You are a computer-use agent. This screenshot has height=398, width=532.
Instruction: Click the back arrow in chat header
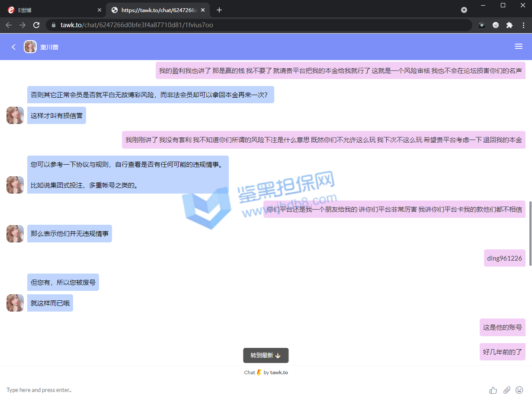coord(14,47)
